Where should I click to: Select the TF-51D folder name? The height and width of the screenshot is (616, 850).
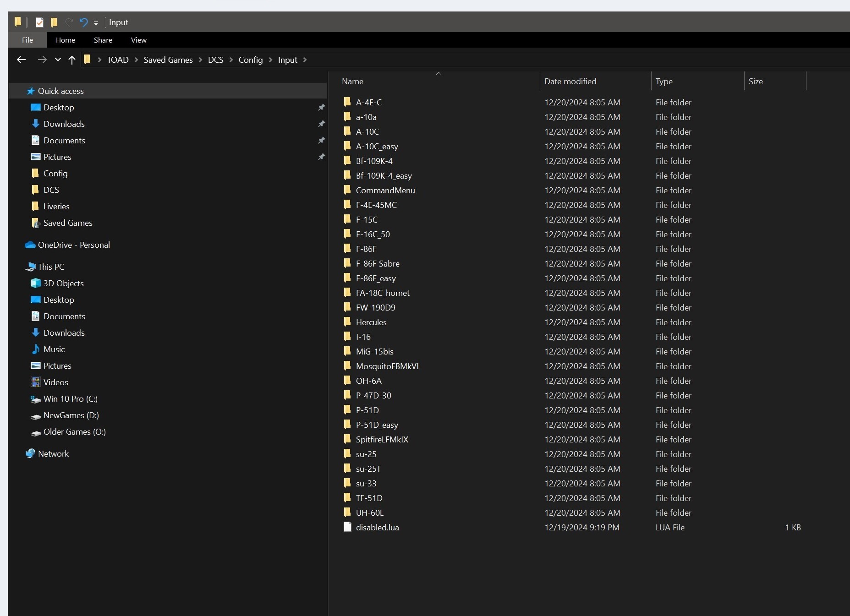coord(369,498)
